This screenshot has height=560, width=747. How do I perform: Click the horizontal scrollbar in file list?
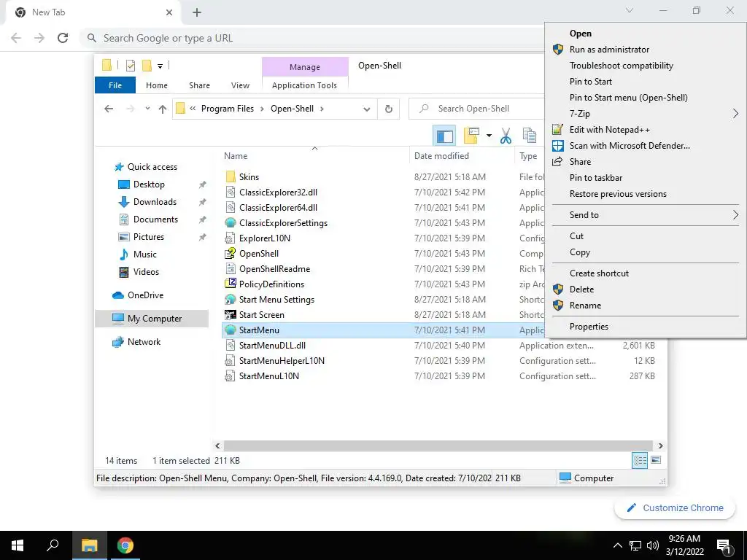tap(438, 446)
